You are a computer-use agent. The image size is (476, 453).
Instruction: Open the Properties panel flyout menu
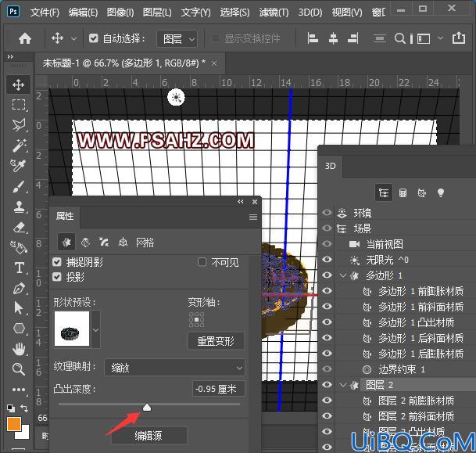click(x=253, y=217)
